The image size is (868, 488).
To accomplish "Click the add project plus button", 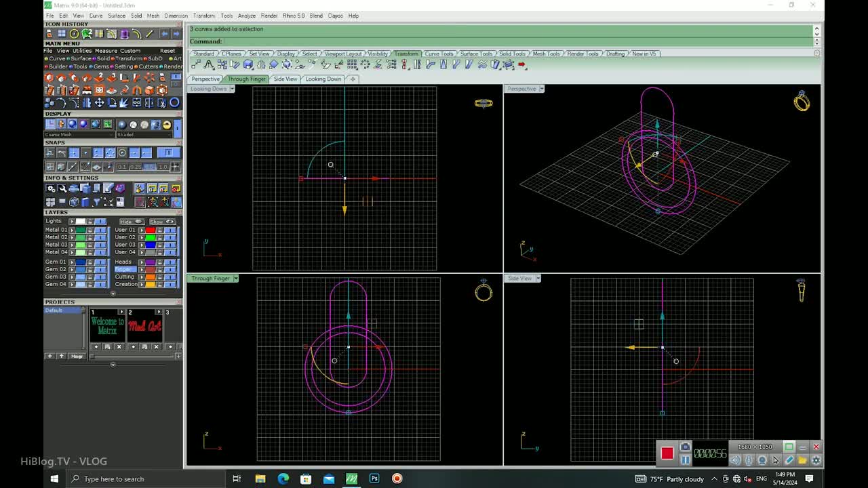I will pyautogui.click(x=50, y=357).
